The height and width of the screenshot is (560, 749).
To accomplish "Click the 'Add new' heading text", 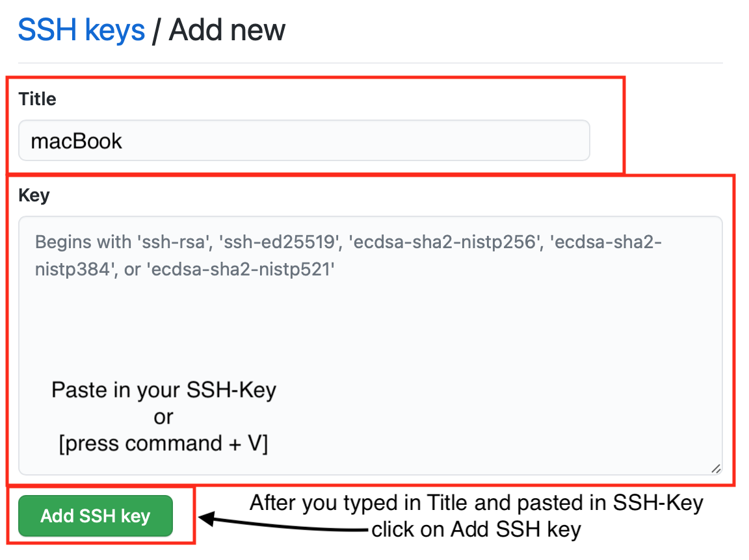I will [227, 30].
